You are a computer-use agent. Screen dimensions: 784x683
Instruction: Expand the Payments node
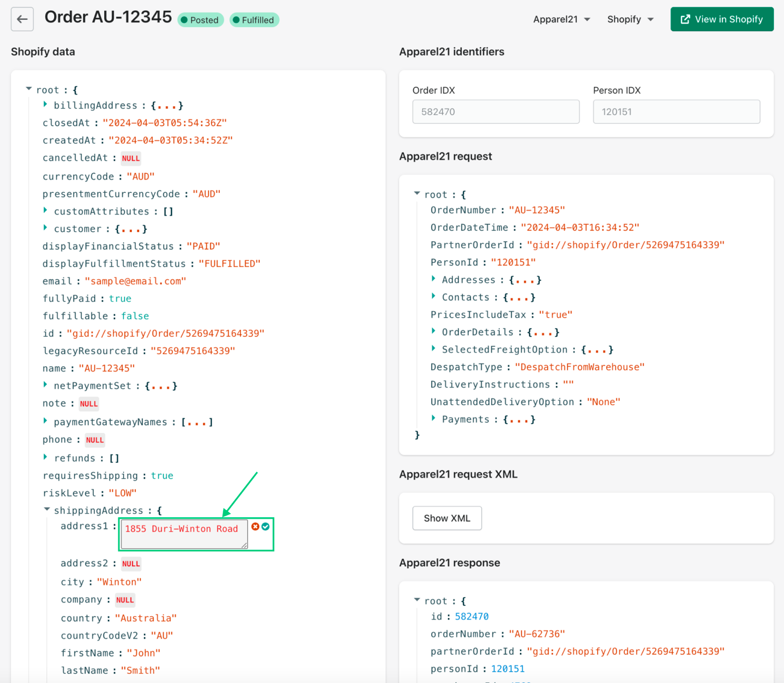pyautogui.click(x=433, y=418)
